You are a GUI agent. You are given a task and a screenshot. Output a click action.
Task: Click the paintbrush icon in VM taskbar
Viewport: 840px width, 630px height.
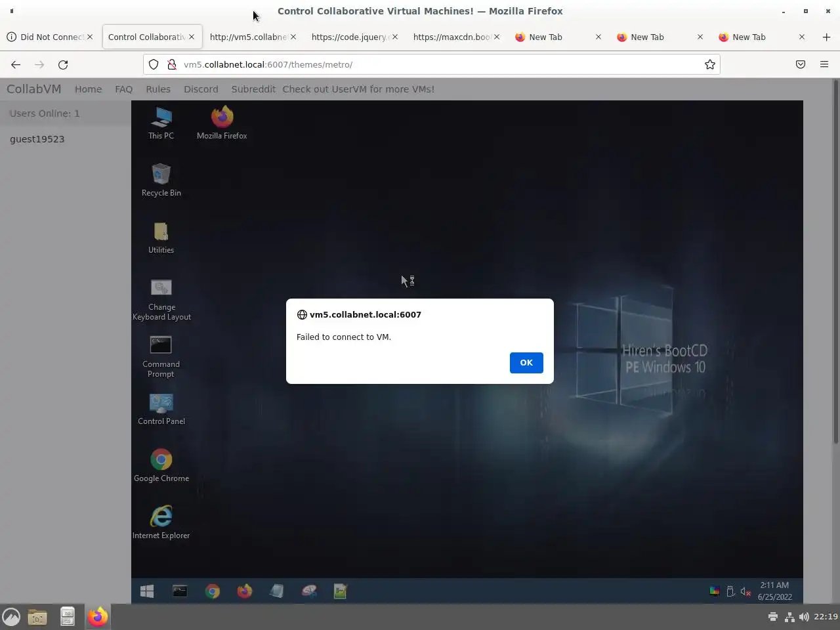tap(309, 591)
